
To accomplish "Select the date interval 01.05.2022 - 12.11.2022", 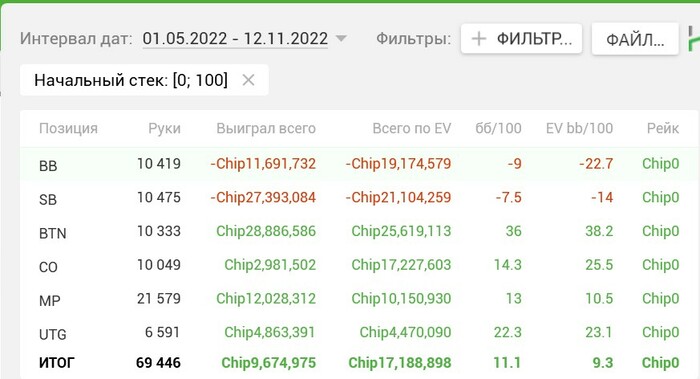I will [235, 39].
